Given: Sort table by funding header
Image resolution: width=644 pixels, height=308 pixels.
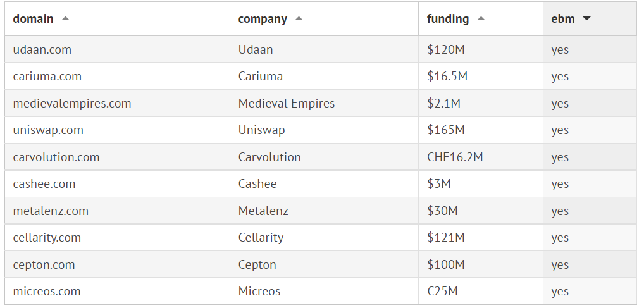Looking at the screenshot, I should (448, 19).
